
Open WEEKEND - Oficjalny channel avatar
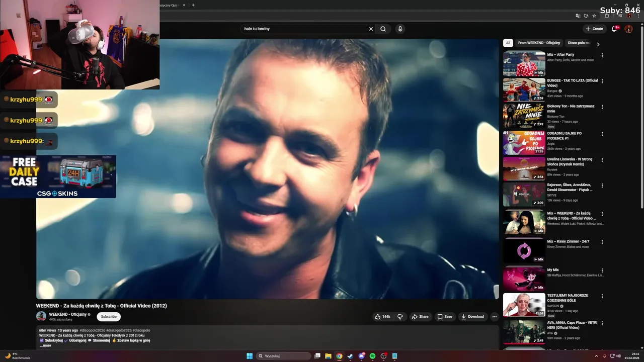(x=41, y=316)
